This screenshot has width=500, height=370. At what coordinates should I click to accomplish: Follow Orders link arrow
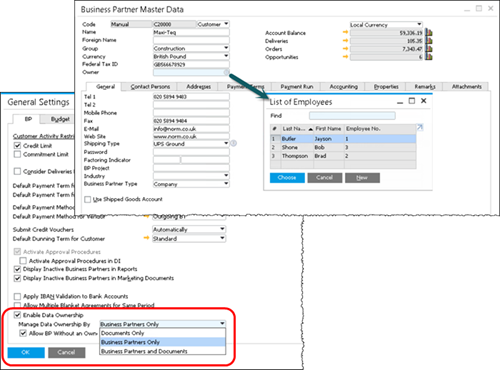point(345,48)
